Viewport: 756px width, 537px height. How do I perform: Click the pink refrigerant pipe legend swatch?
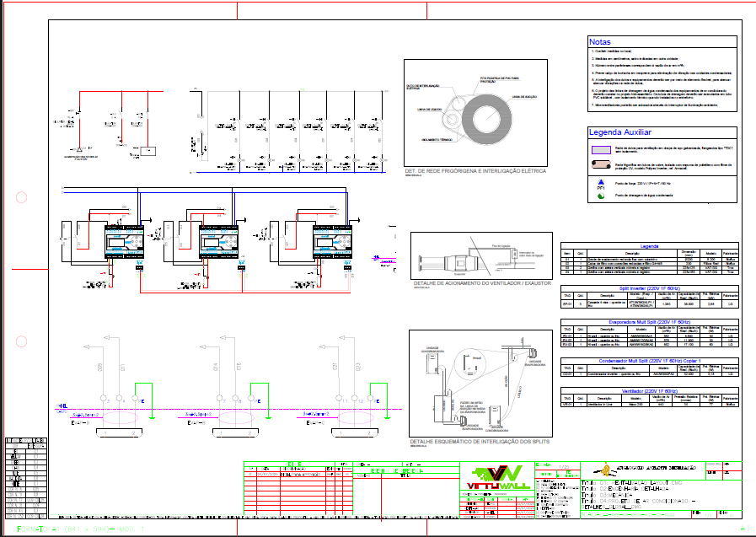click(x=600, y=164)
